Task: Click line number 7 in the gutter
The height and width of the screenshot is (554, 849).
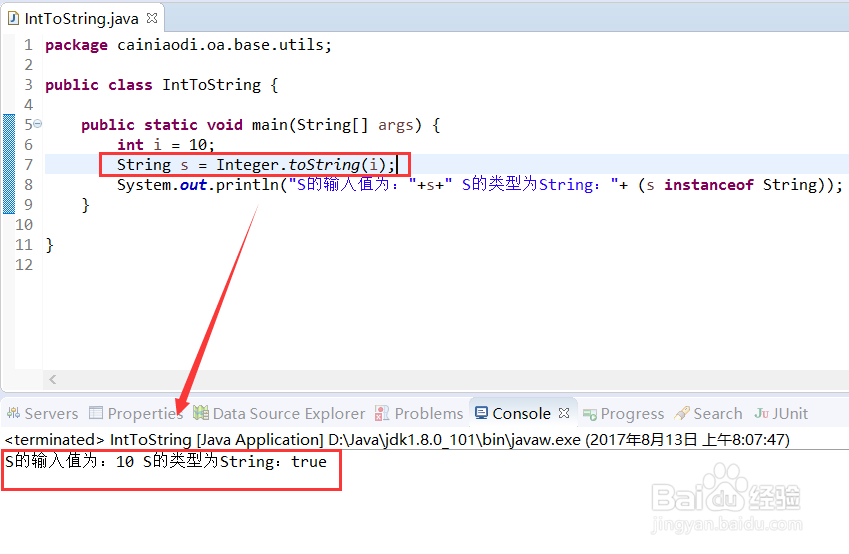Action: coord(28,165)
